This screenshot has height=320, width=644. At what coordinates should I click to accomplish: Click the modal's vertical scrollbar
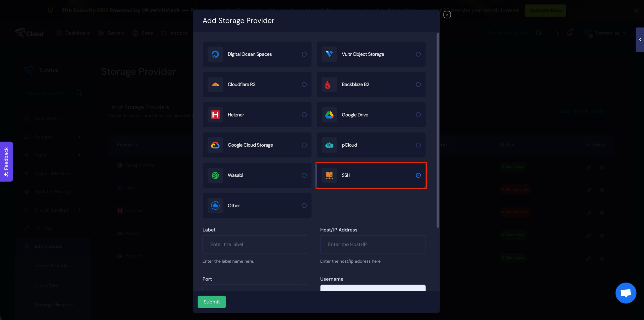coord(438,130)
